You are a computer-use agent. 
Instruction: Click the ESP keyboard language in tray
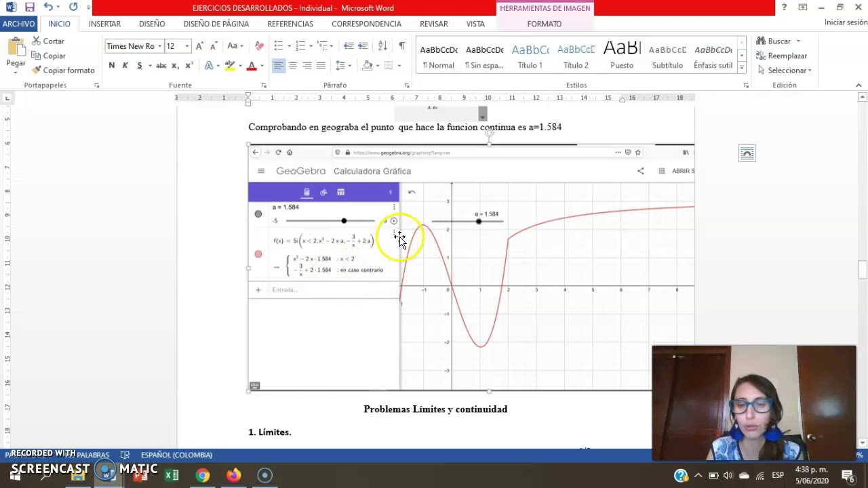pyautogui.click(x=777, y=475)
